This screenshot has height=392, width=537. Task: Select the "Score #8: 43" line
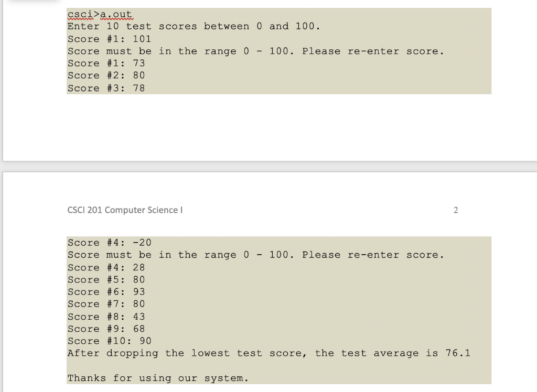click(x=105, y=316)
